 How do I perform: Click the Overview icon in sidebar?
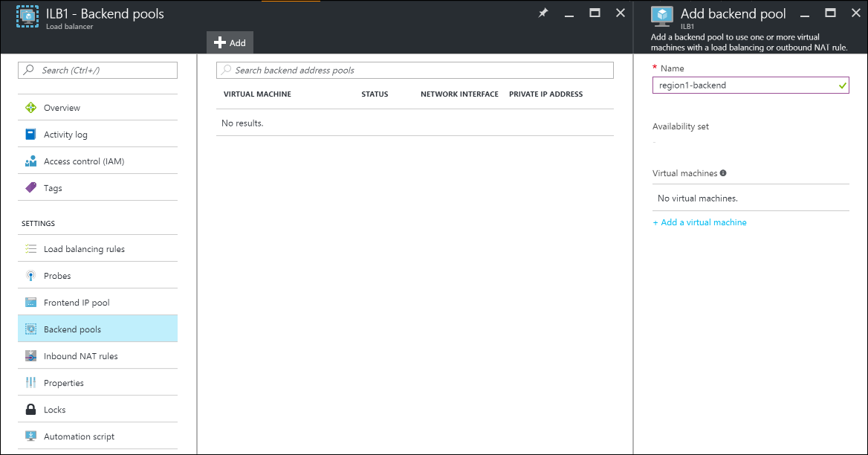pyautogui.click(x=30, y=108)
